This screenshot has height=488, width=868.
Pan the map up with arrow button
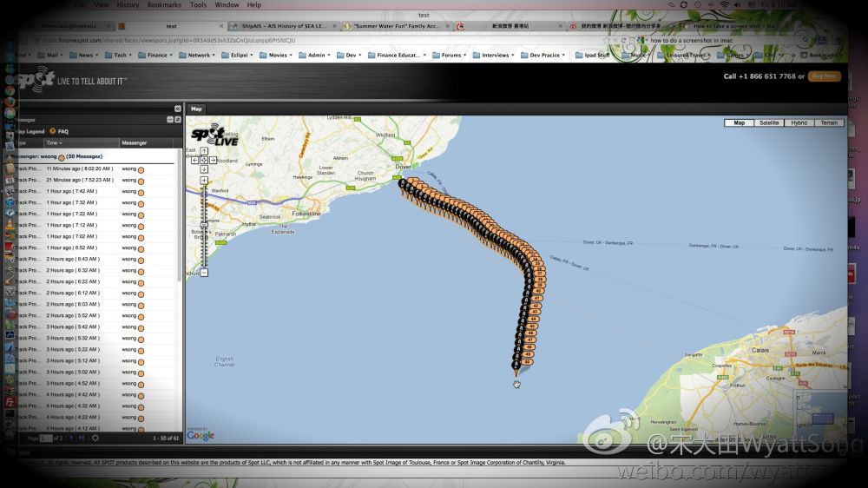pyautogui.click(x=204, y=152)
